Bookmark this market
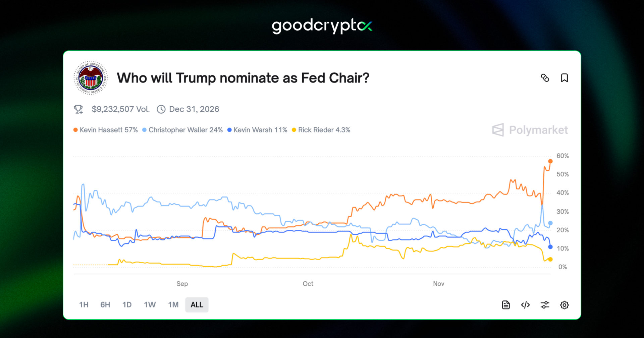644x338 pixels. click(x=565, y=78)
